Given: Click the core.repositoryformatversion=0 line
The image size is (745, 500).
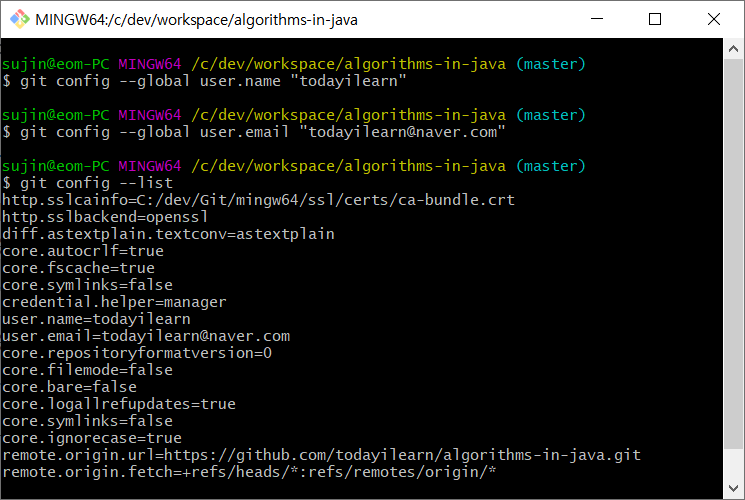Looking at the screenshot, I should pyautogui.click(x=137, y=353).
